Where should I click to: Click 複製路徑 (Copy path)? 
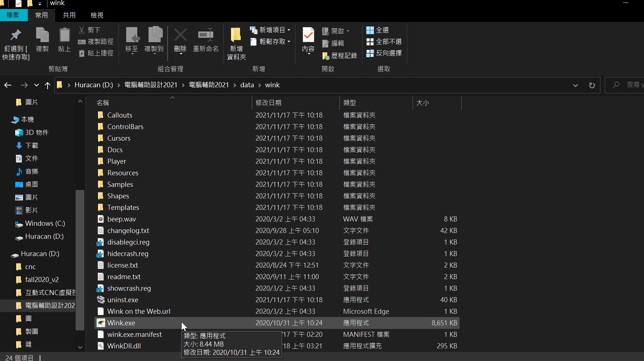click(96, 42)
